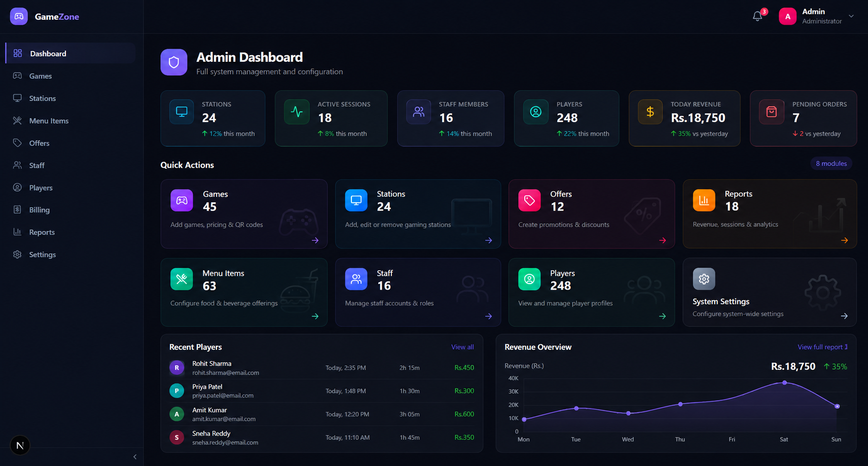868x466 pixels.
Task: Open Menu Items in the sidebar
Action: [x=70, y=120]
